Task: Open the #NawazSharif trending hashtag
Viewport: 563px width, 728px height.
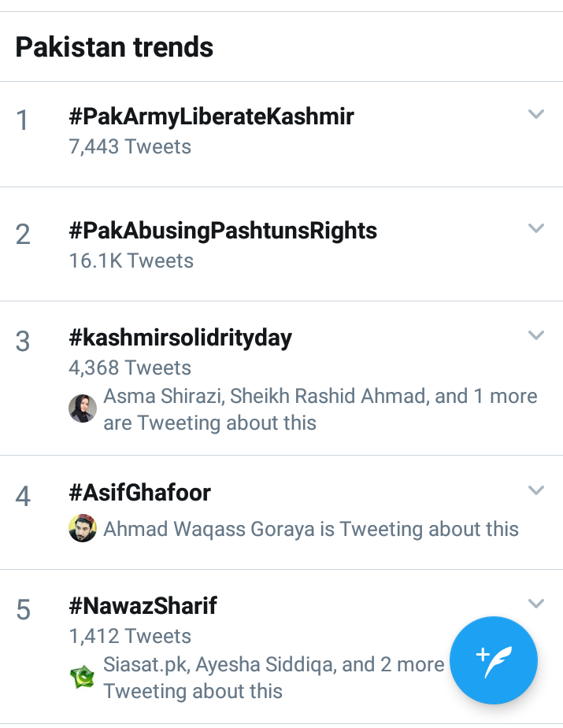Action: tap(143, 606)
